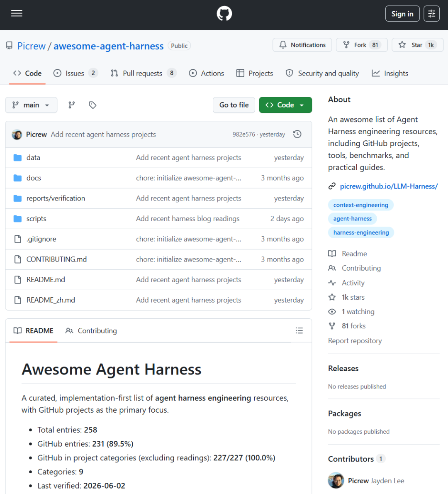Expand the green Code dropdown button

tap(285, 105)
